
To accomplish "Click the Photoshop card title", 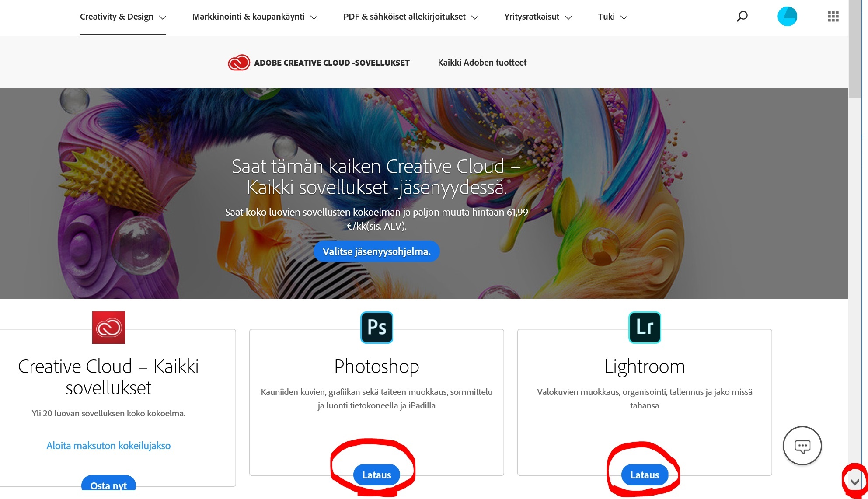I will click(x=376, y=366).
